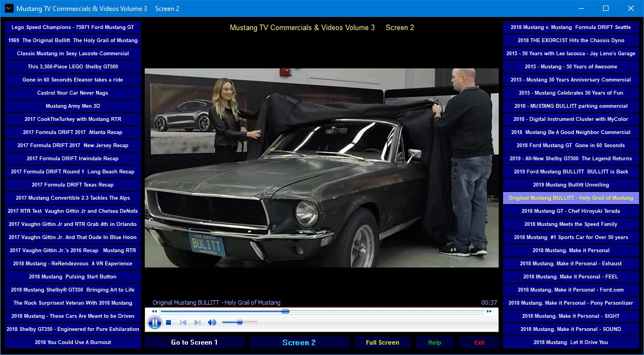Image resolution: width=644 pixels, height=355 pixels.
Task: Click the video seek bar thumb
Action: click(x=286, y=311)
